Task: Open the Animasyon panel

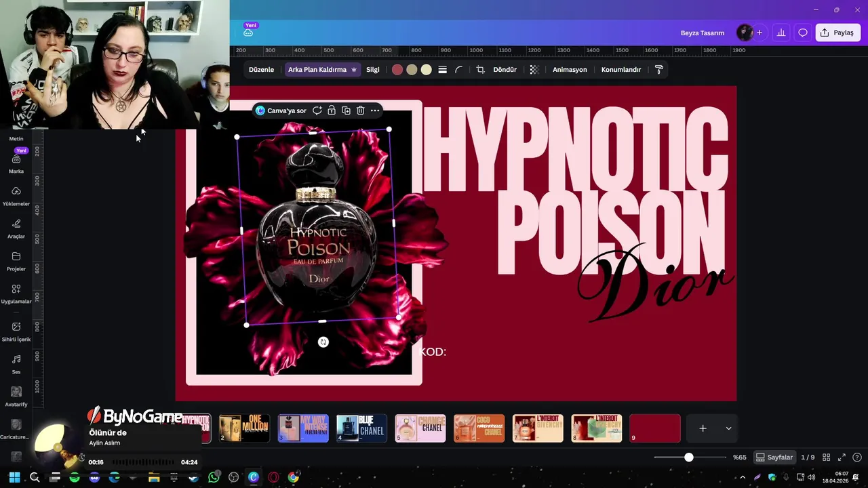Action: point(570,70)
